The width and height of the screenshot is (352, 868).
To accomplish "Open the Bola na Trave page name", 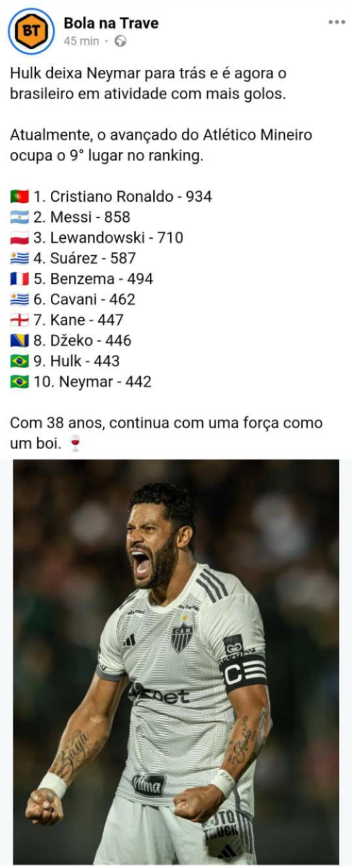I will pos(111,23).
